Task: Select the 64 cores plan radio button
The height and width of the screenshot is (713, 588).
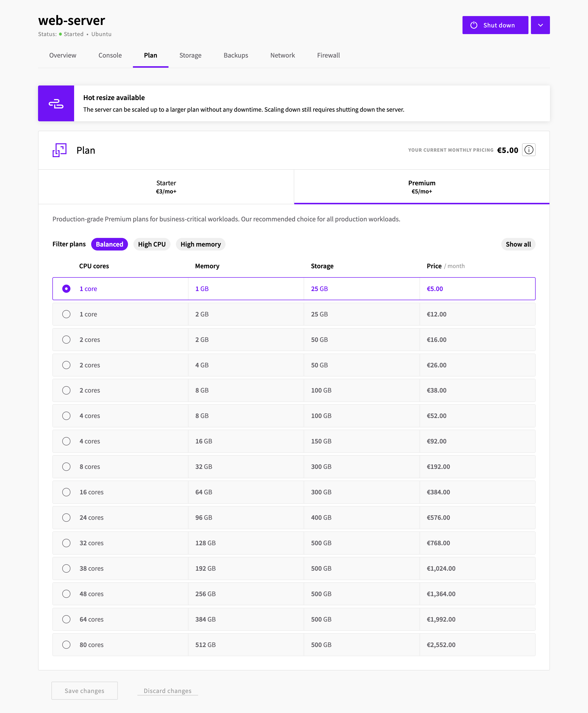Action: pyautogui.click(x=66, y=619)
